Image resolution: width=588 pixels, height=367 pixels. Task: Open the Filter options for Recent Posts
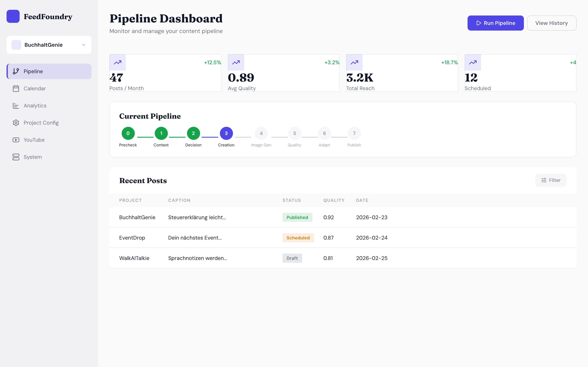[x=551, y=180]
